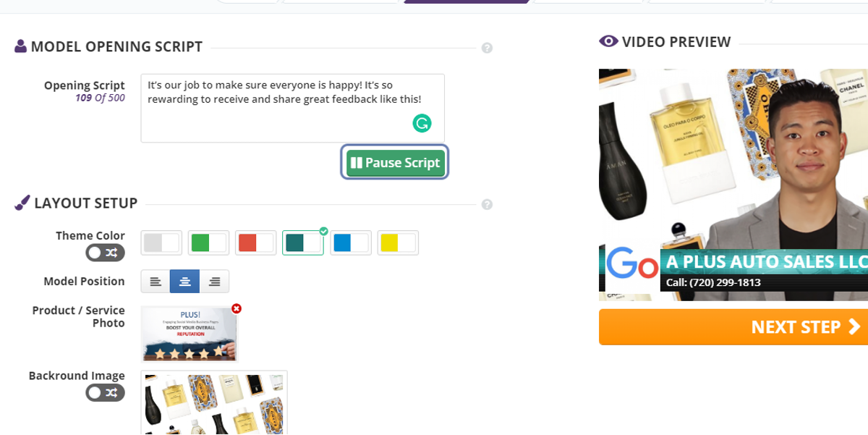
Task: Pick the teal theme color
Action: click(x=303, y=242)
